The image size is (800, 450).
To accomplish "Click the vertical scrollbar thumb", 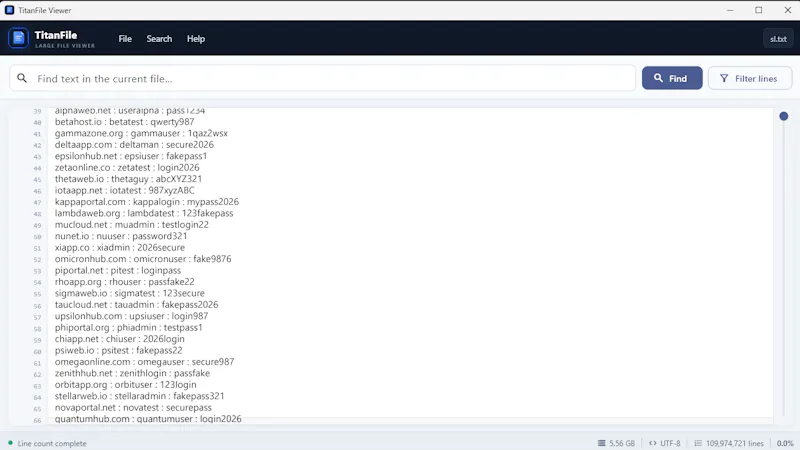I will point(784,116).
